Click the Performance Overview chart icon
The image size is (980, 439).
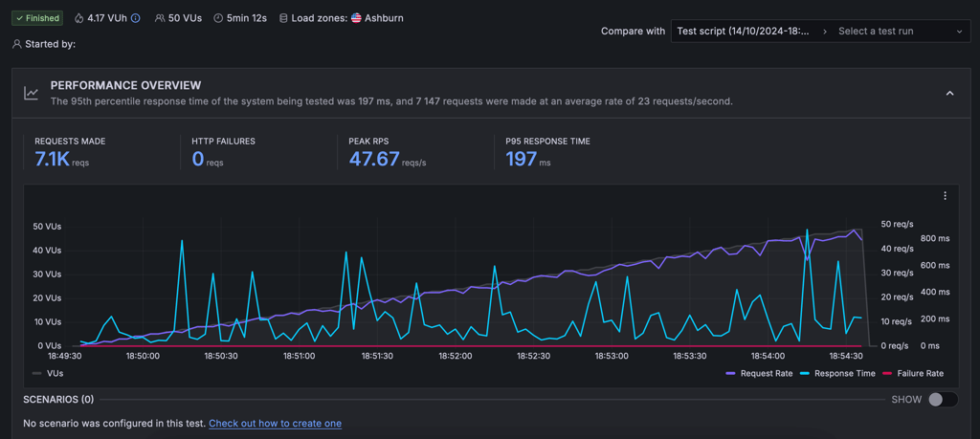[32, 93]
